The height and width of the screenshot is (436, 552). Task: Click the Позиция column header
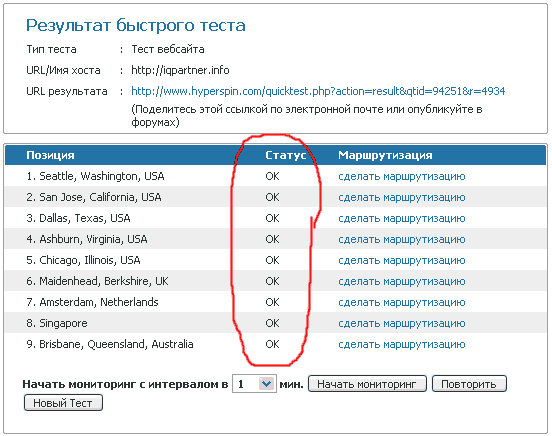(x=50, y=155)
